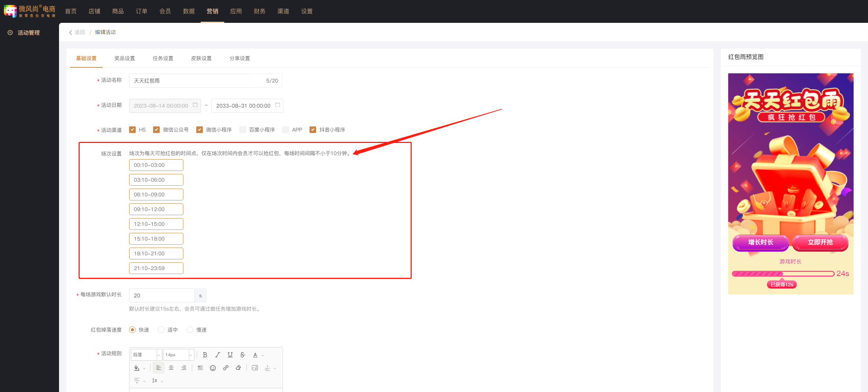Screen dimensions: 868x392
Task: Open the 财务 menu in top navigation
Action: pos(259,11)
